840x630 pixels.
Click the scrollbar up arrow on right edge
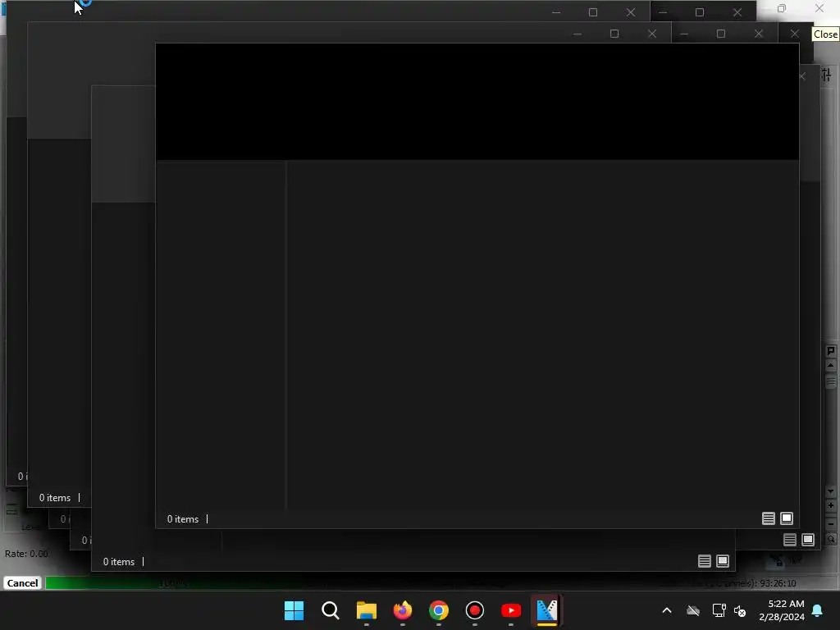coord(831,365)
